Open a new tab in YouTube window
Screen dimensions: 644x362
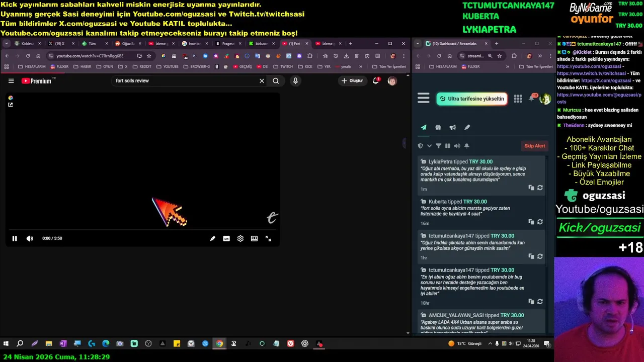(x=351, y=44)
